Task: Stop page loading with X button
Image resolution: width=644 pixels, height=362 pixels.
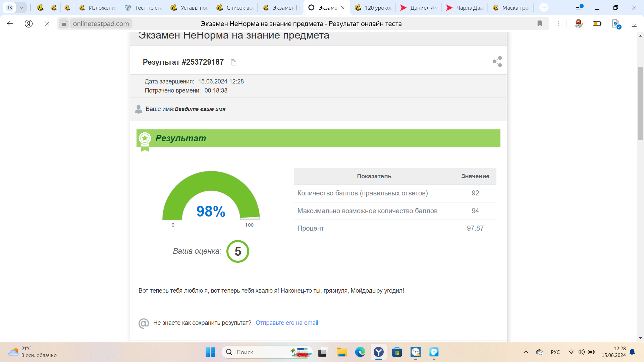Action: point(47,23)
